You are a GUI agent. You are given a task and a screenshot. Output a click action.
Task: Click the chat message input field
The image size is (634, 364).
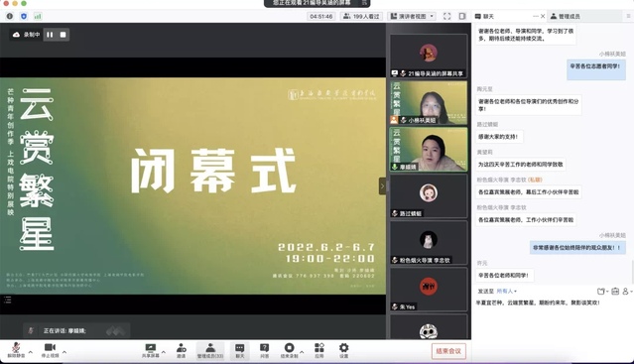coord(552,317)
